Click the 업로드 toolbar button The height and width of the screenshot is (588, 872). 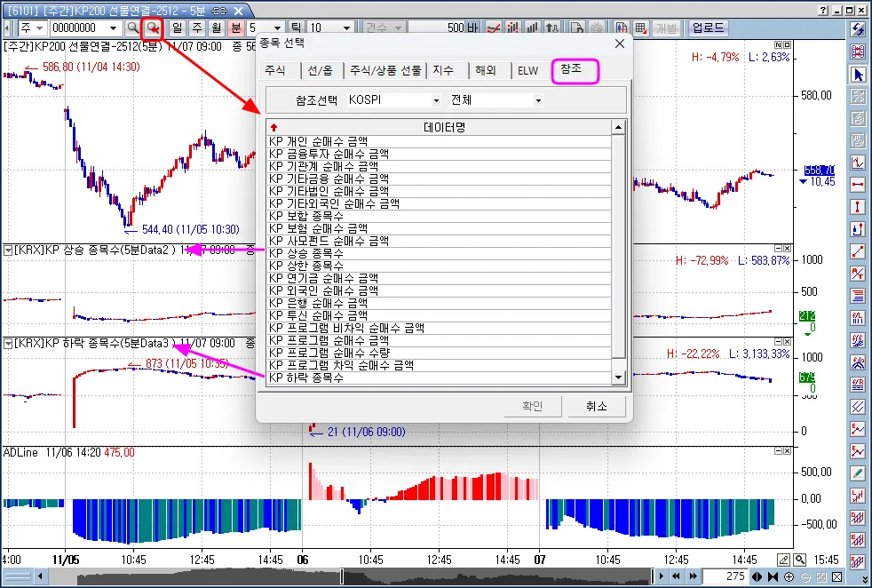coord(708,28)
